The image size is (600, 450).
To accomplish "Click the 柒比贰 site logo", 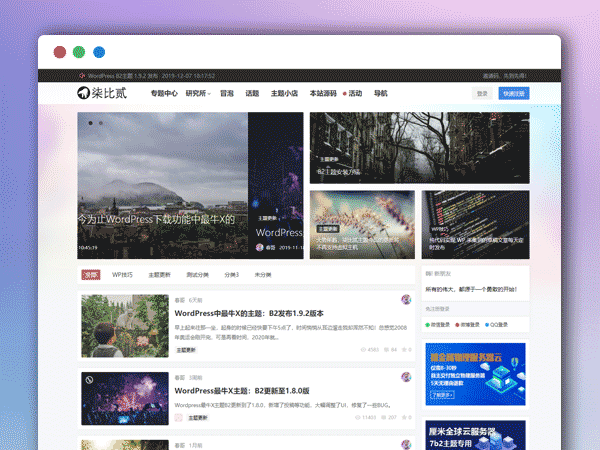I will 105,93.
